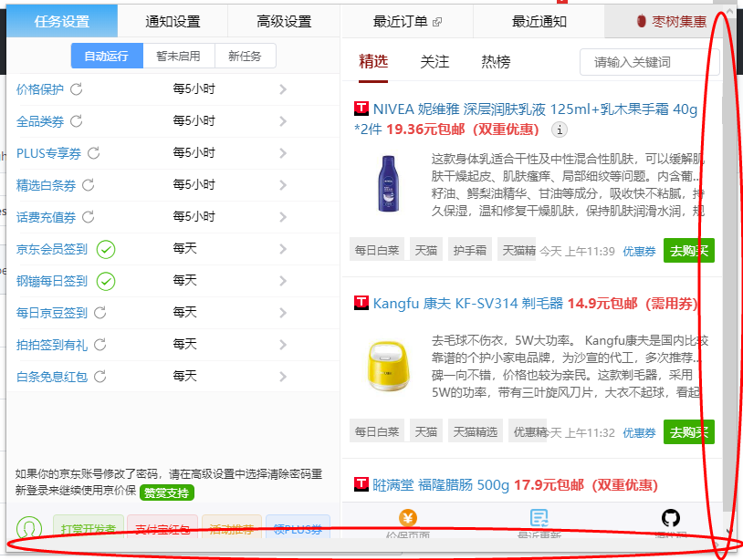The image size is (743, 560).
Task: Click the Tmall icon before 眭满堂 title
Action: point(361,484)
